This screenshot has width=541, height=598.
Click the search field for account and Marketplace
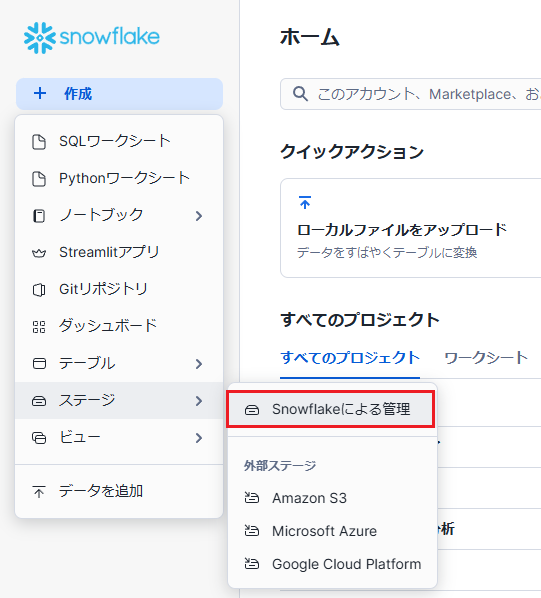[x=411, y=94]
